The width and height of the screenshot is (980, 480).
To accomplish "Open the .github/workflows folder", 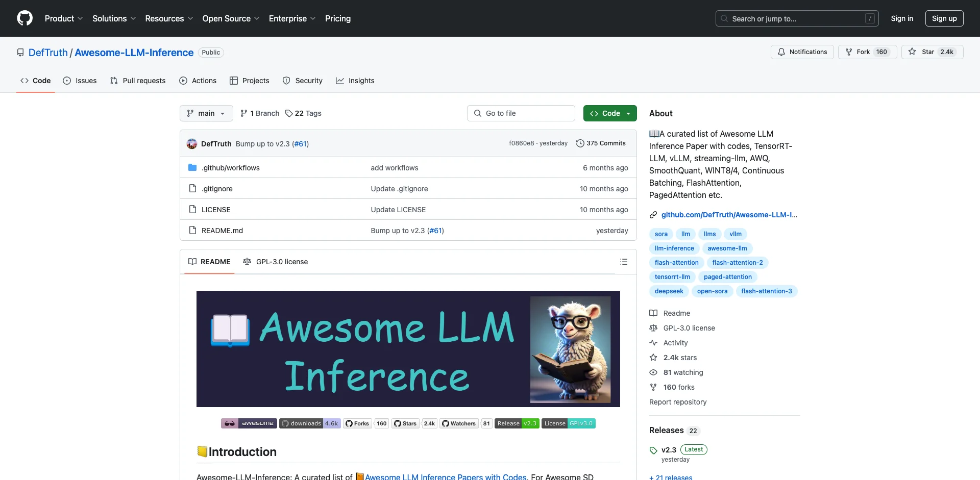I will click(230, 168).
